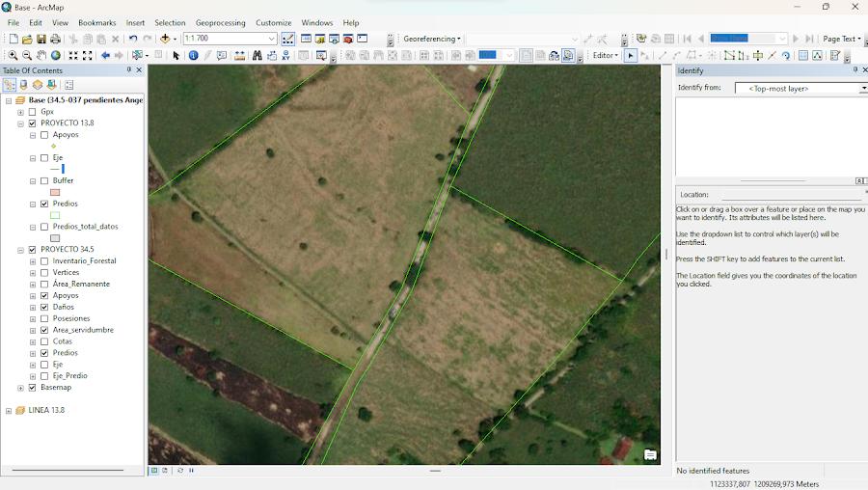
Task: Activate the Measure ruler tool
Action: 240,55
